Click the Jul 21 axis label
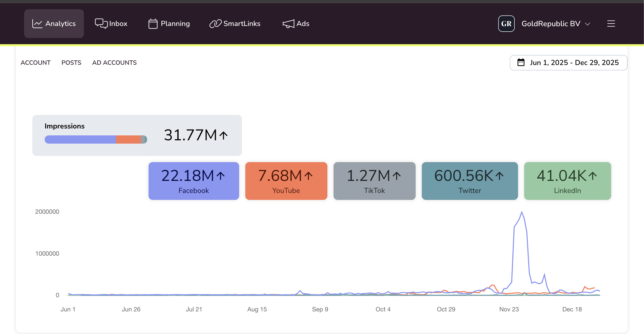 point(194,309)
